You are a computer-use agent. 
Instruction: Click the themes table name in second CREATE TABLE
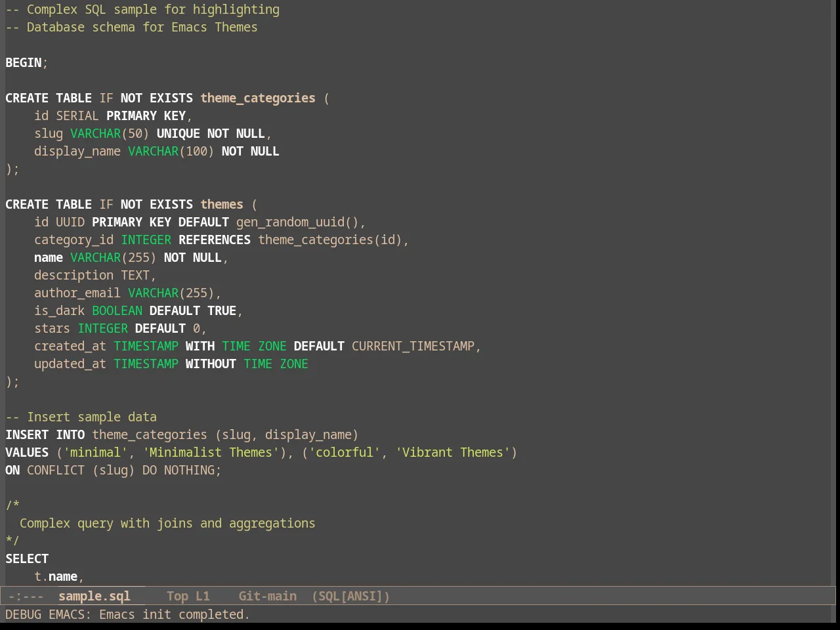click(222, 204)
